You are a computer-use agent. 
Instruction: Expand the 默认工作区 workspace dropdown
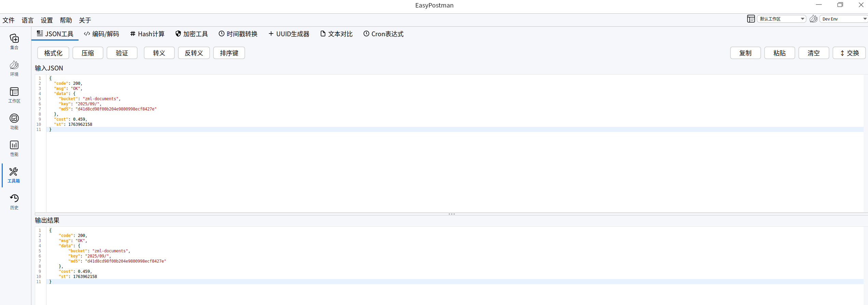[781, 19]
